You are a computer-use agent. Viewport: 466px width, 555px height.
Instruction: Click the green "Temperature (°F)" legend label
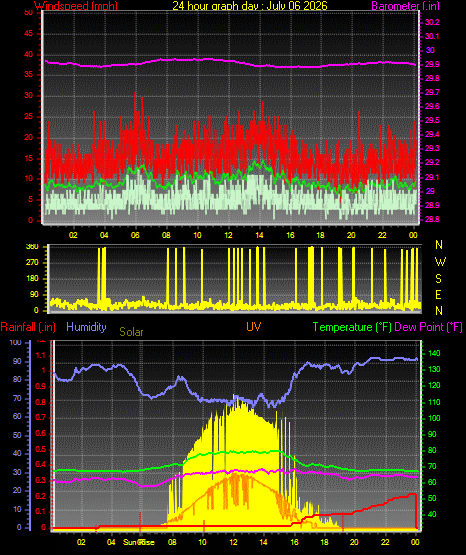click(x=352, y=327)
